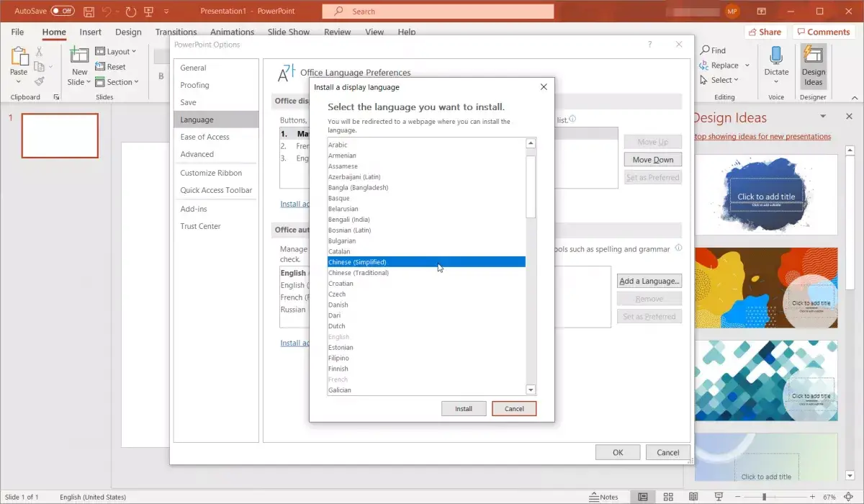Click the Dictate microphone icon
This screenshot has width=864, height=504.
(776, 56)
